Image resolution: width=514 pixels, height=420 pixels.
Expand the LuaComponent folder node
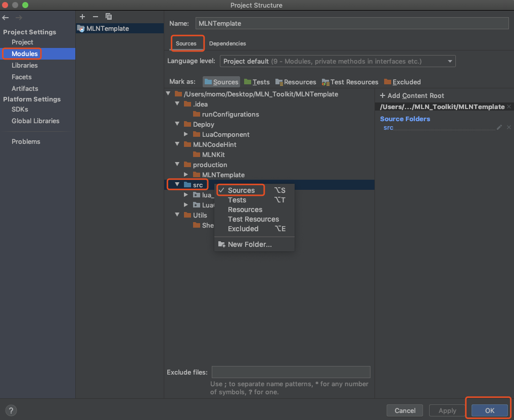point(186,134)
